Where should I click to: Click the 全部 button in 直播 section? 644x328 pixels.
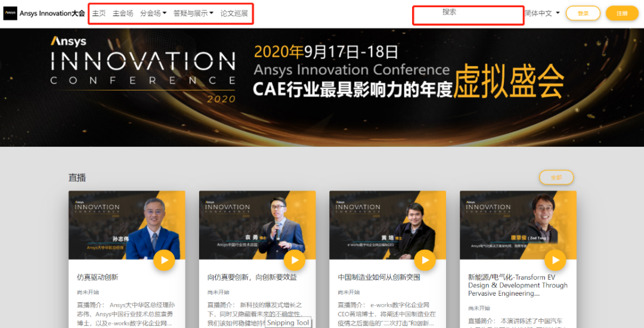(556, 177)
